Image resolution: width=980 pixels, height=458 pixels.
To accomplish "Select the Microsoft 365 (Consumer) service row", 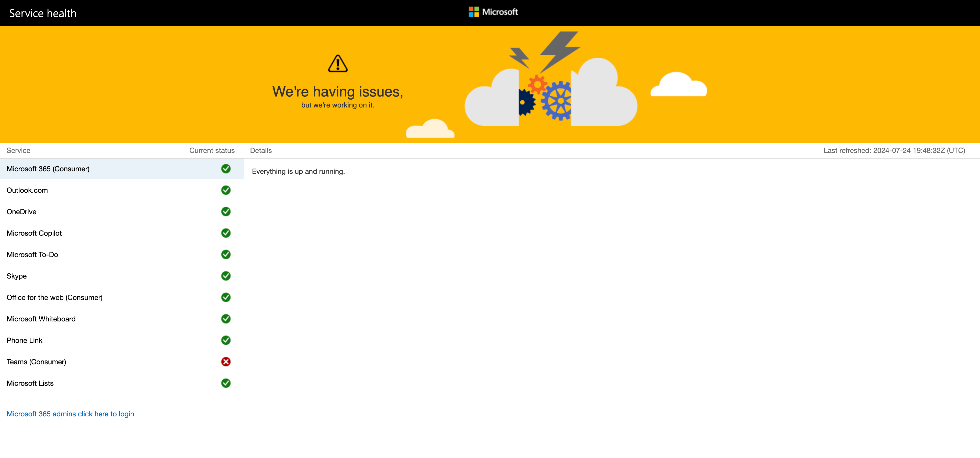I will tap(48, 169).
